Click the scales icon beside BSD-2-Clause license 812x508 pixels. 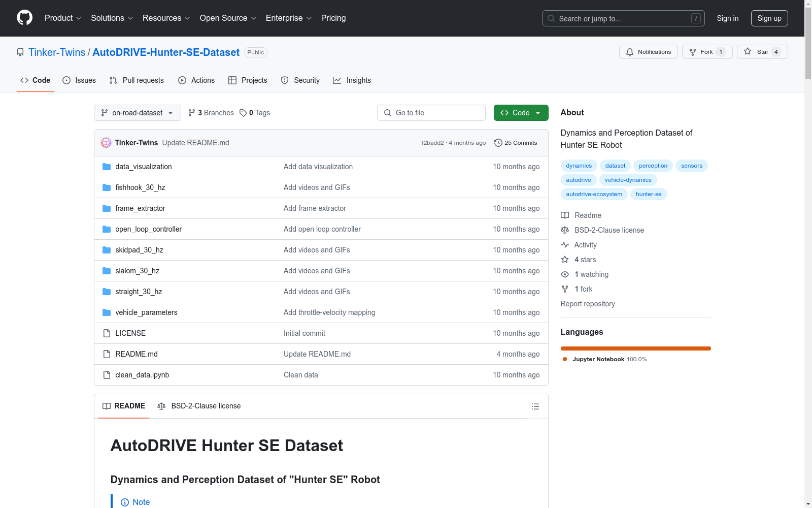(565, 230)
